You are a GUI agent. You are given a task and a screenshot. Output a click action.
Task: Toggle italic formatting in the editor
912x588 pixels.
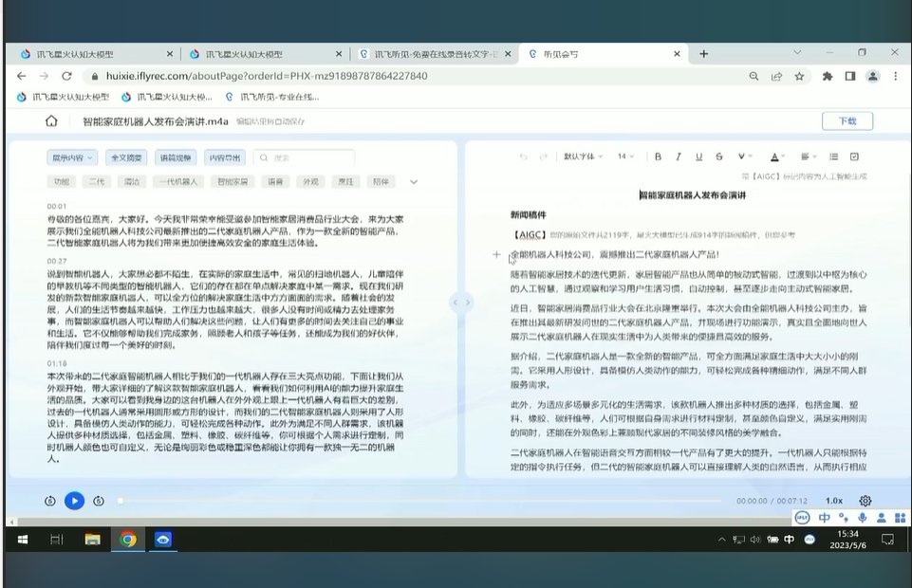click(x=678, y=157)
